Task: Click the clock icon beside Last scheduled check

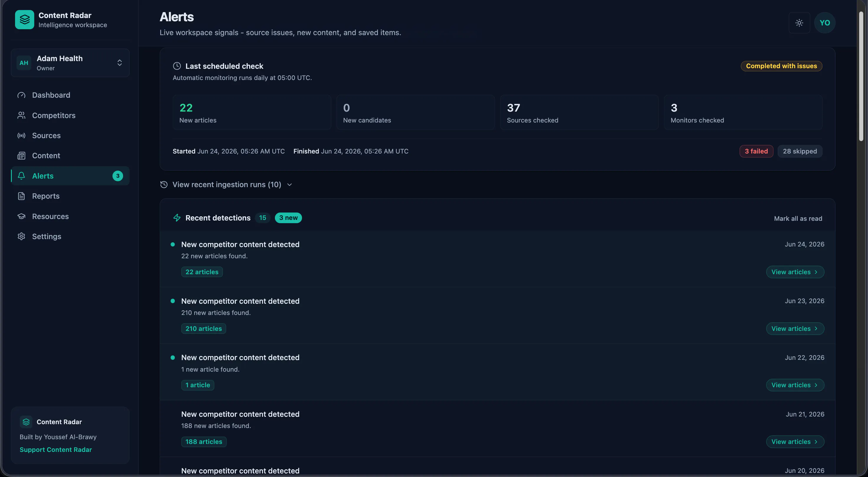Action: 177,66
